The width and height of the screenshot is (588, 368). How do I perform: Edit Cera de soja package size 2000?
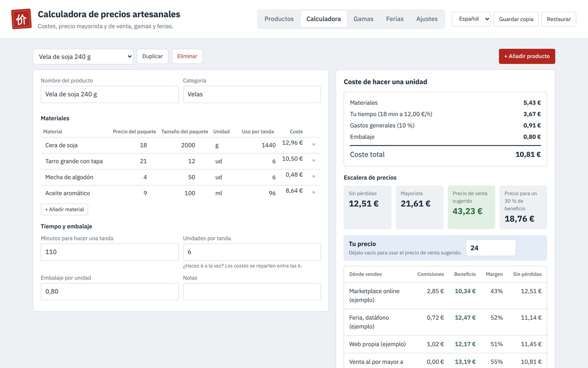(x=184, y=145)
